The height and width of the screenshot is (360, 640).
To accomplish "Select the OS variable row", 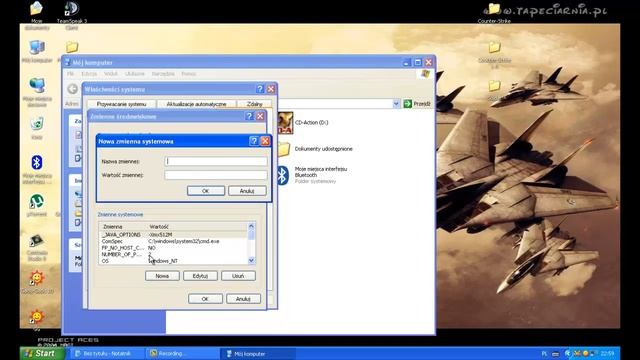I will pyautogui.click(x=173, y=261).
